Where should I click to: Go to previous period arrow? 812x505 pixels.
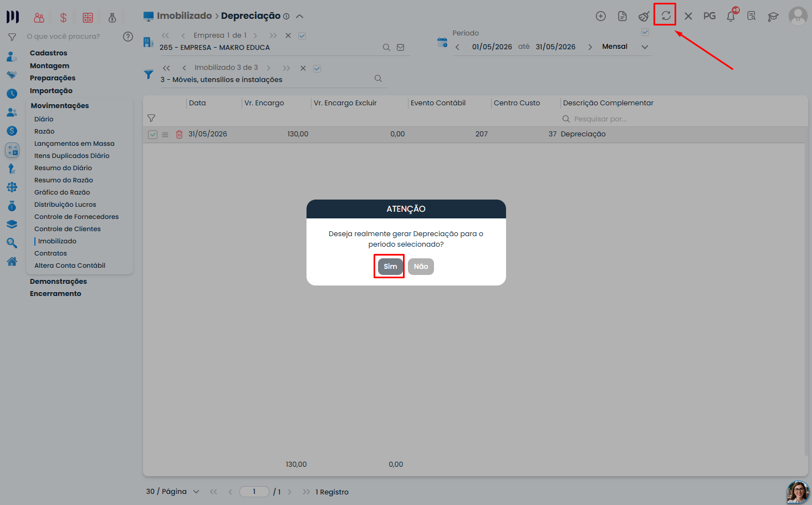coord(457,47)
